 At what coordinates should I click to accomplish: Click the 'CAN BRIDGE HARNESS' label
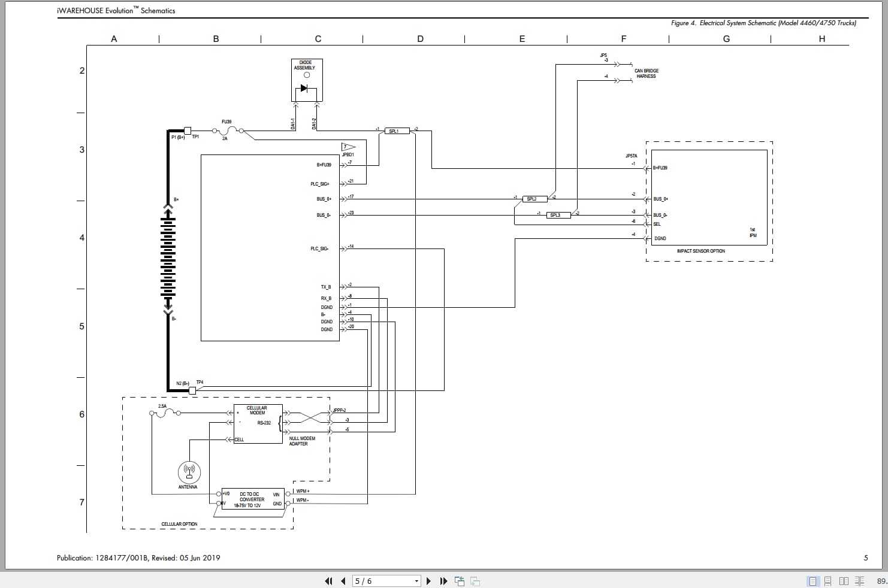click(647, 74)
